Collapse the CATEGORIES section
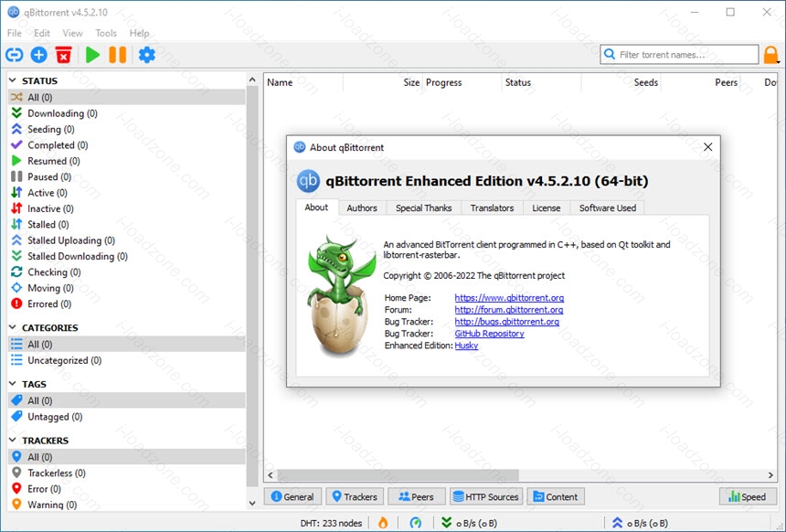This screenshot has height=532, width=786. (13, 327)
